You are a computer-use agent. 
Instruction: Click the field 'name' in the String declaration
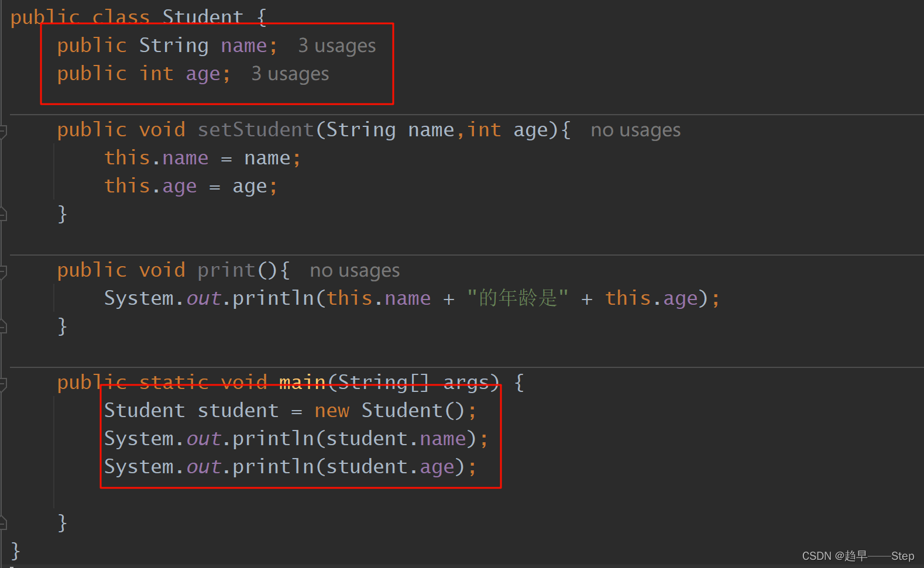244,46
